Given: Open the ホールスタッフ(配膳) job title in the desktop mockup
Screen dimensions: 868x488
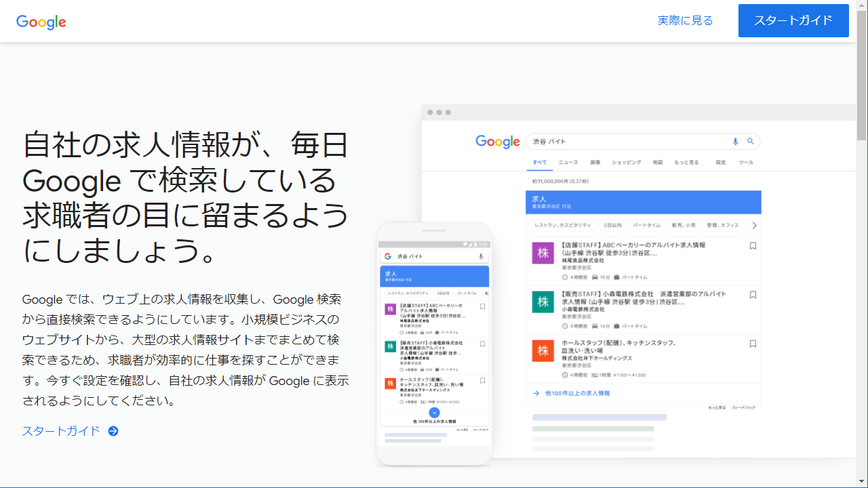Looking at the screenshot, I should pos(618,347).
